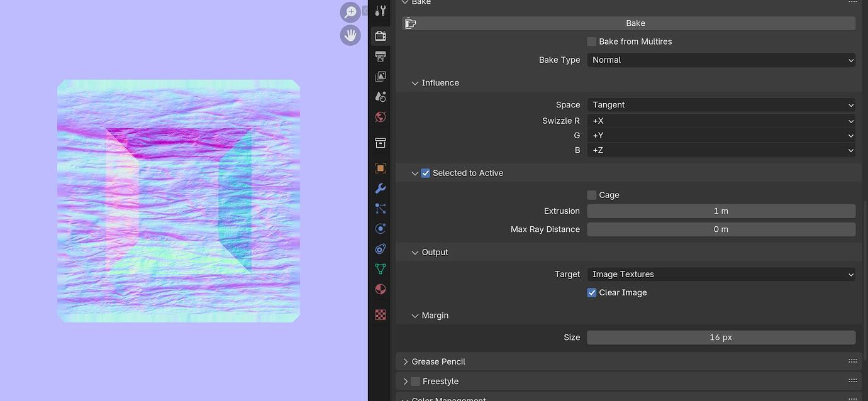The width and height of the screenshot is (868, 401).
Task: Open the Bake Type dropdown
Action: (721, 60)
